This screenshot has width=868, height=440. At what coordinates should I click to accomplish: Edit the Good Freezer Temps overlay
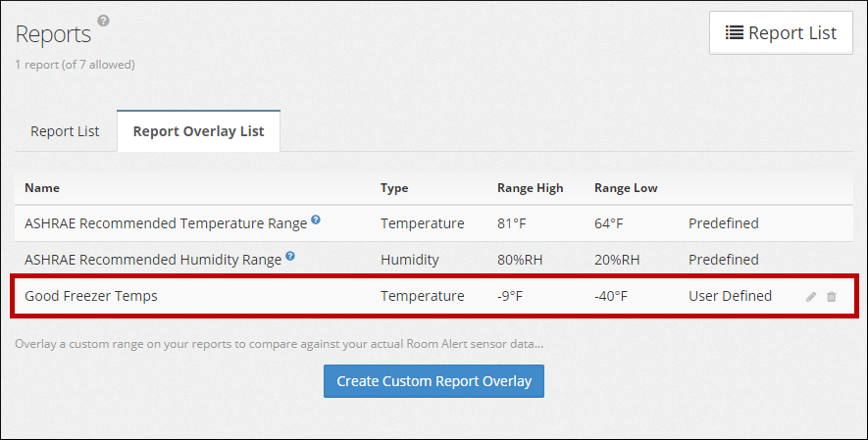[x=811, y=297]
